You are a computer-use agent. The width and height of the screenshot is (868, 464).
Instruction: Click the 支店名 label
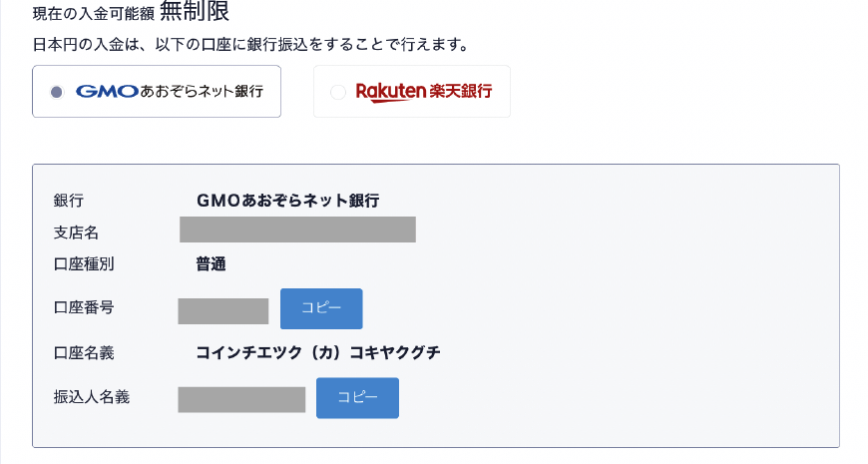point(76,232)
